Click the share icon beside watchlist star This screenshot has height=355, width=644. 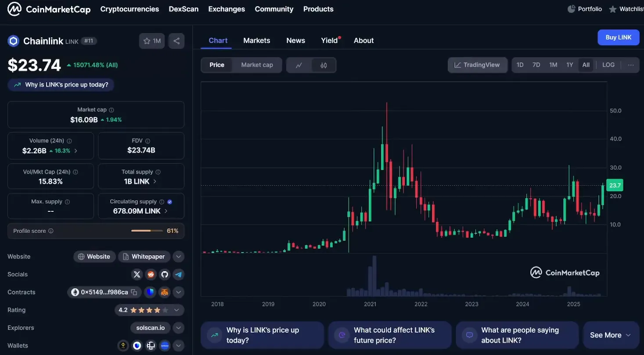(176, 41)
